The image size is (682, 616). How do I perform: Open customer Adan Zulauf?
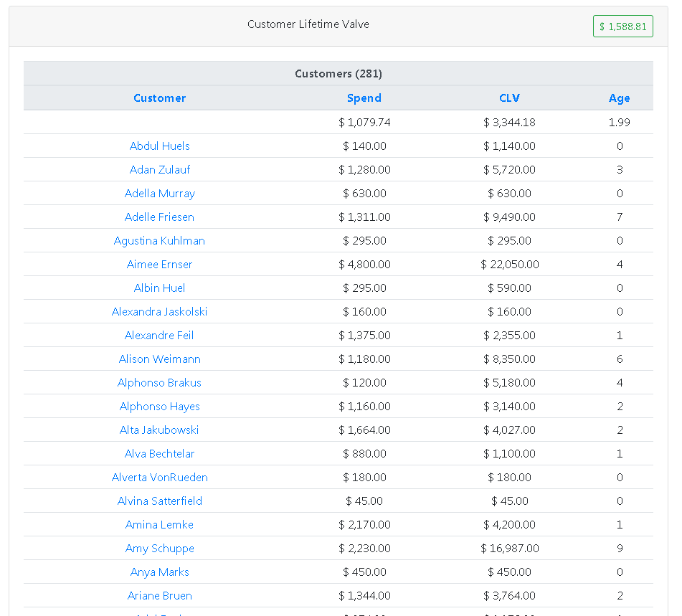pyautogui.click(x=159, y=170)
